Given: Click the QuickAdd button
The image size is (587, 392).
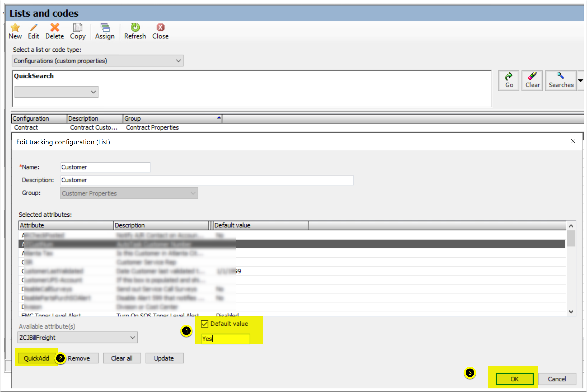Looking at the screenshot, I should click(36, 358).
